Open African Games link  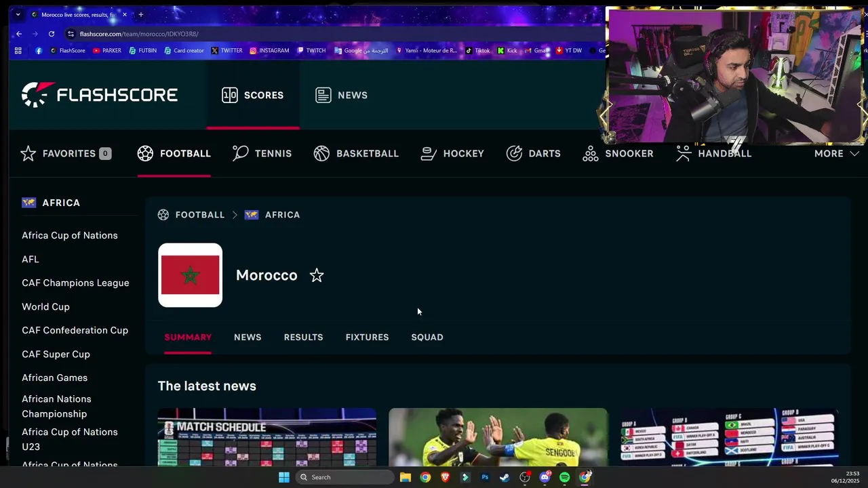54,378
